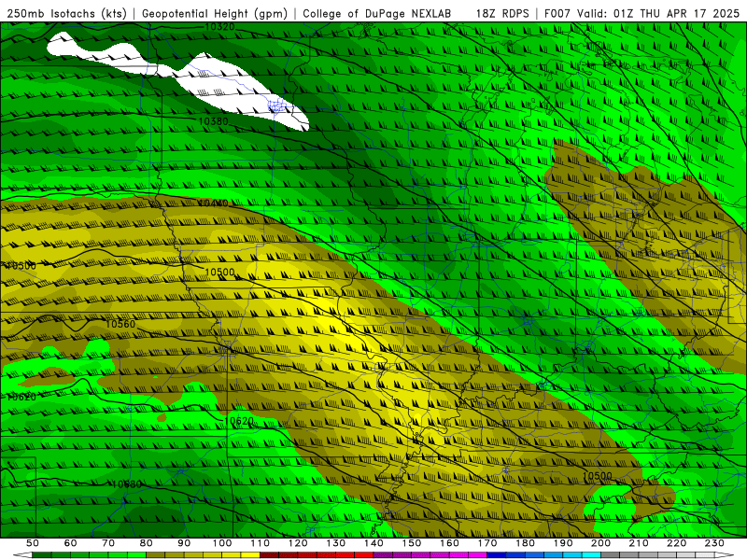Click the 110 kt color scale label
The image size is (747, 560).
pyautogui.click(x=261, y=543)
